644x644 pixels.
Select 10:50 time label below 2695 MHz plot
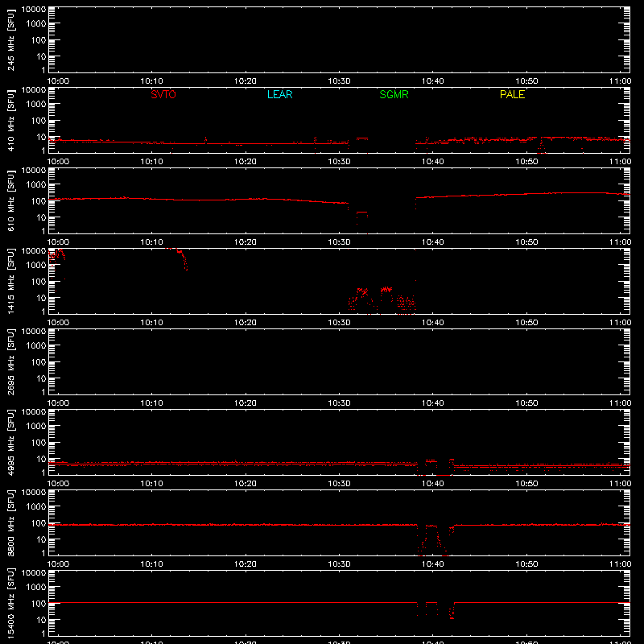pos(526,403)
